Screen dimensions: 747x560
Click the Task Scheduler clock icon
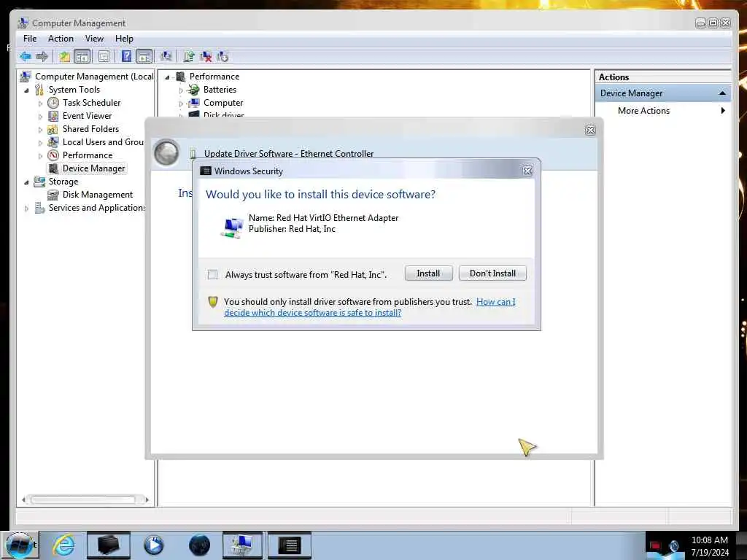pyautogui.click(x=53, y=103)
